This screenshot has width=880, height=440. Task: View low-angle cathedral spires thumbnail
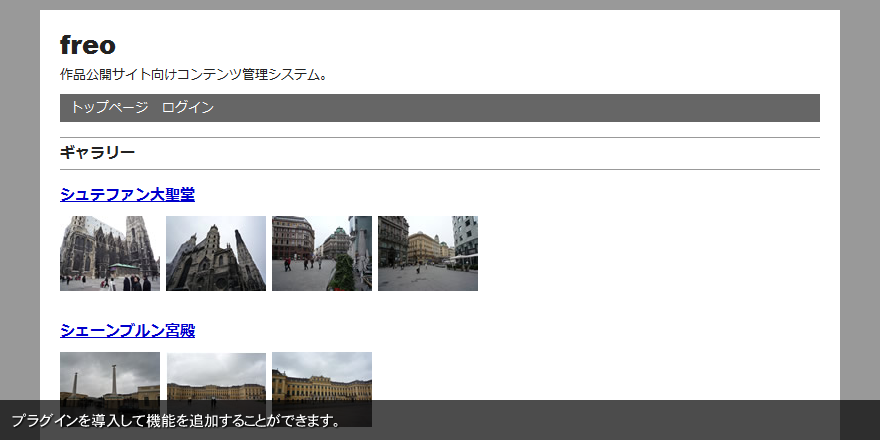[216, 254]
